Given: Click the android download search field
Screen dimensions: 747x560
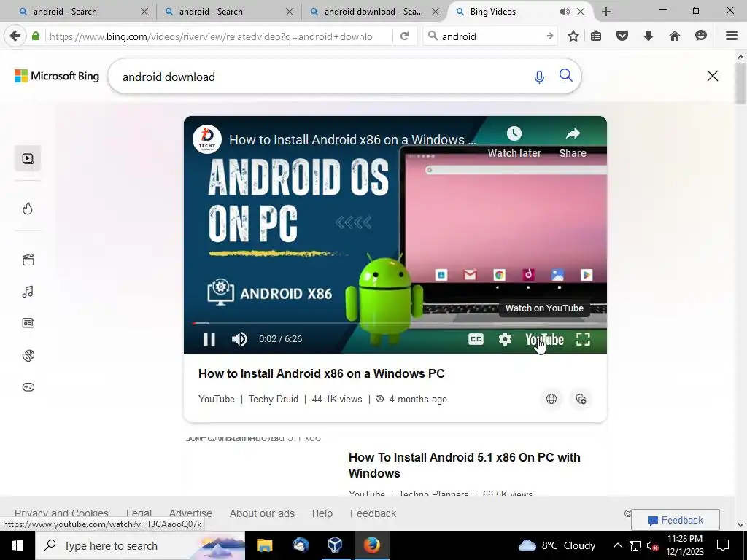Looking at the screenshot, I should 324,77.
